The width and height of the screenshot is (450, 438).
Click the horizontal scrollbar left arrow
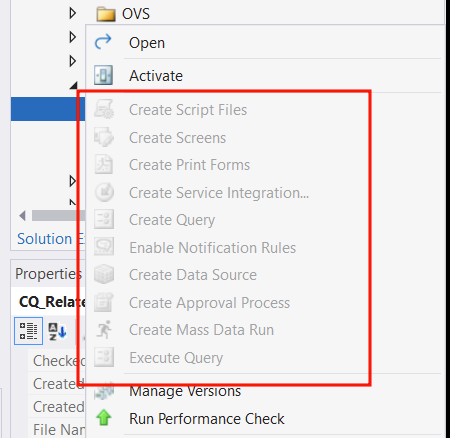click(x=22, y=216)
